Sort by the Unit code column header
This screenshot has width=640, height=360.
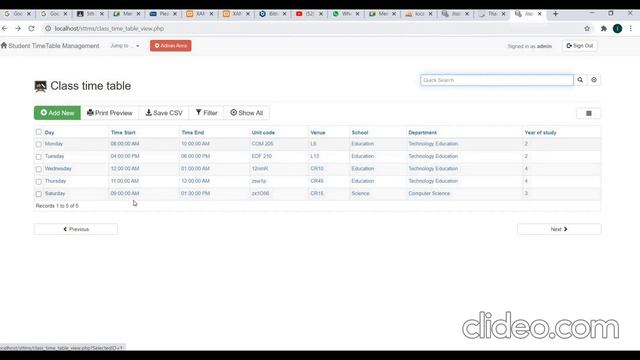[263, 133]
